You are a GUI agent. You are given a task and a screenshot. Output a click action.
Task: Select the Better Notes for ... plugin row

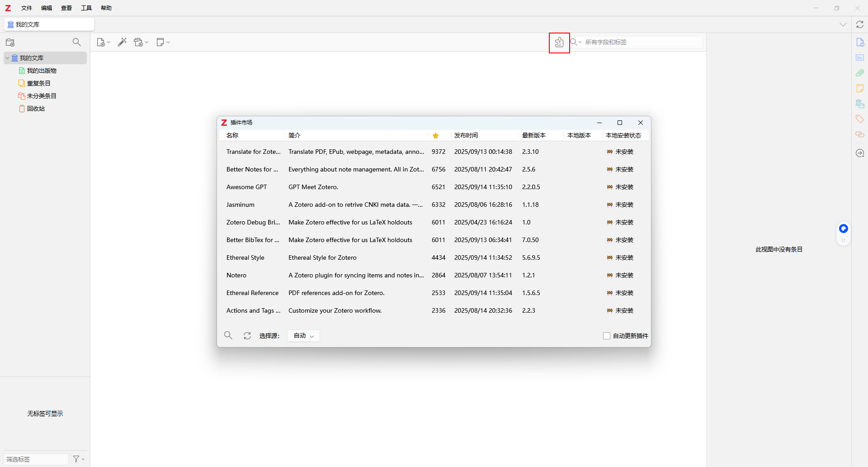point(434,169)
